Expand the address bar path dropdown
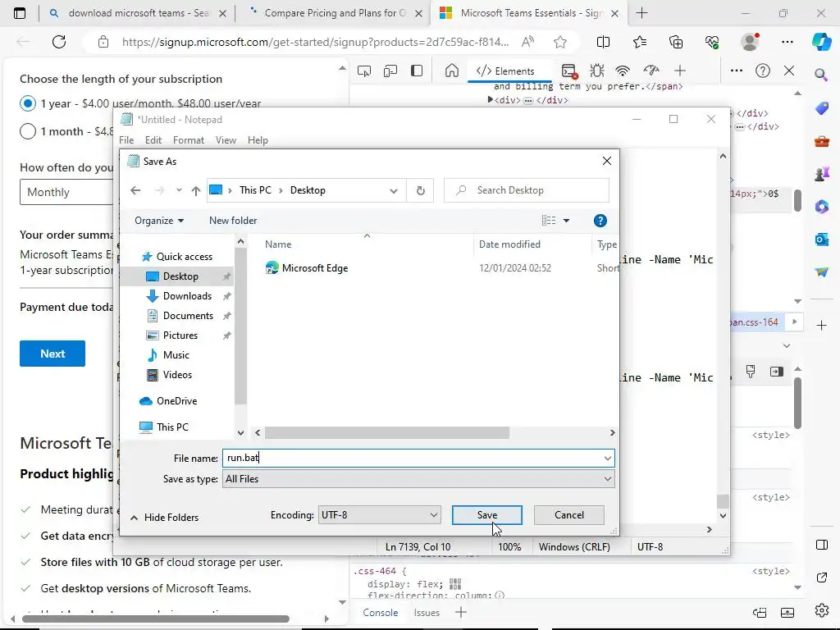This screenshot has width=840, height=630. pyautogui.click(x=394, y=190)
